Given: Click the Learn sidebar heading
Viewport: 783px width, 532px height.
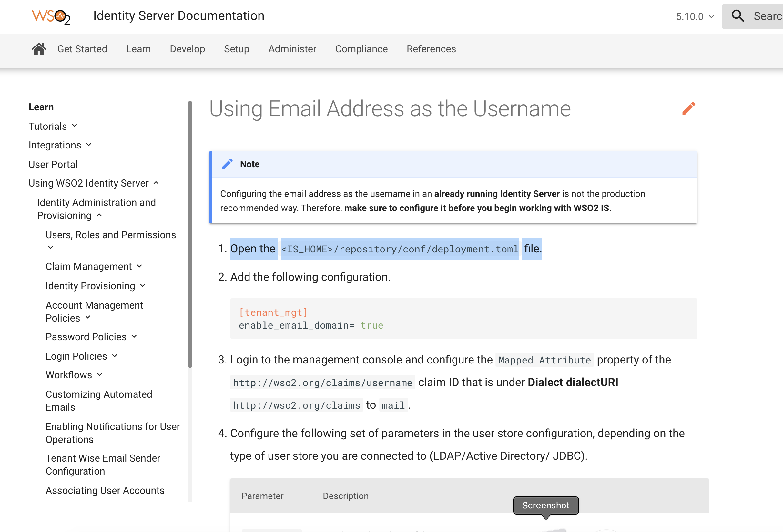Looking at the screenshot, I should pos(41,107).
